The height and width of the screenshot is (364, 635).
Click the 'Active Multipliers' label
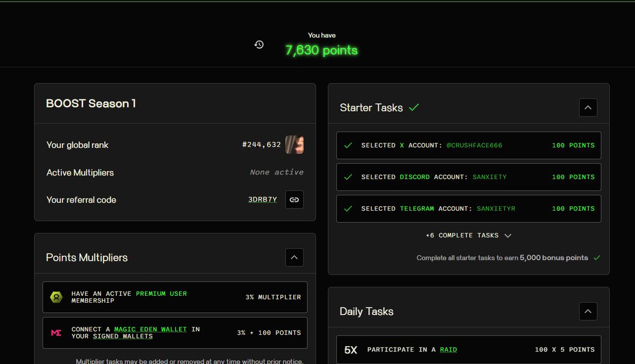pos(80,172)
